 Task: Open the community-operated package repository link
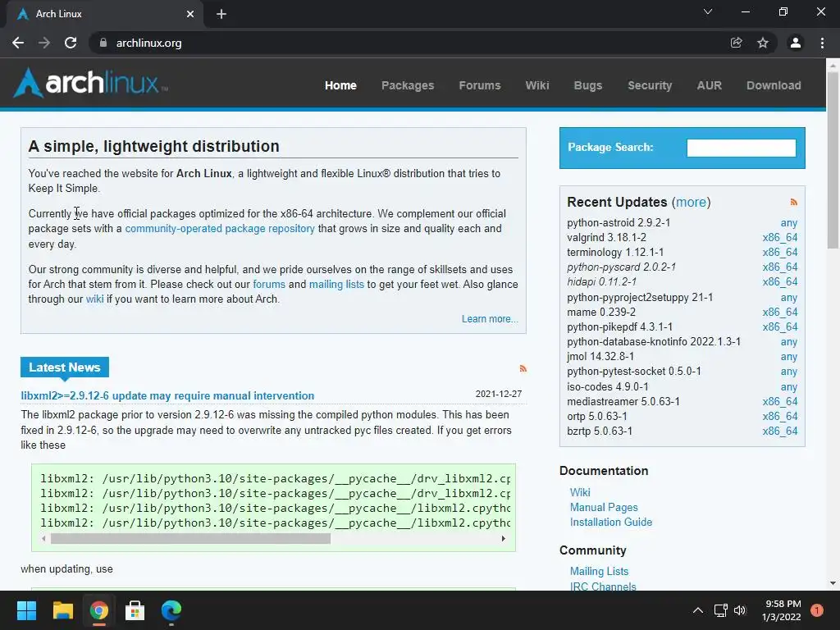[220, 229]
